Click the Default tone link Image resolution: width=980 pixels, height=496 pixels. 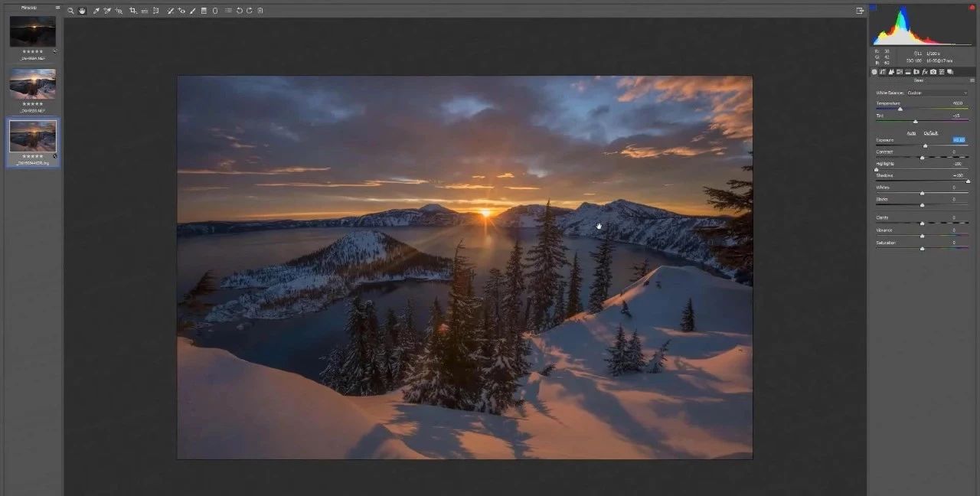pyautogui.click(x=930, y=133)
